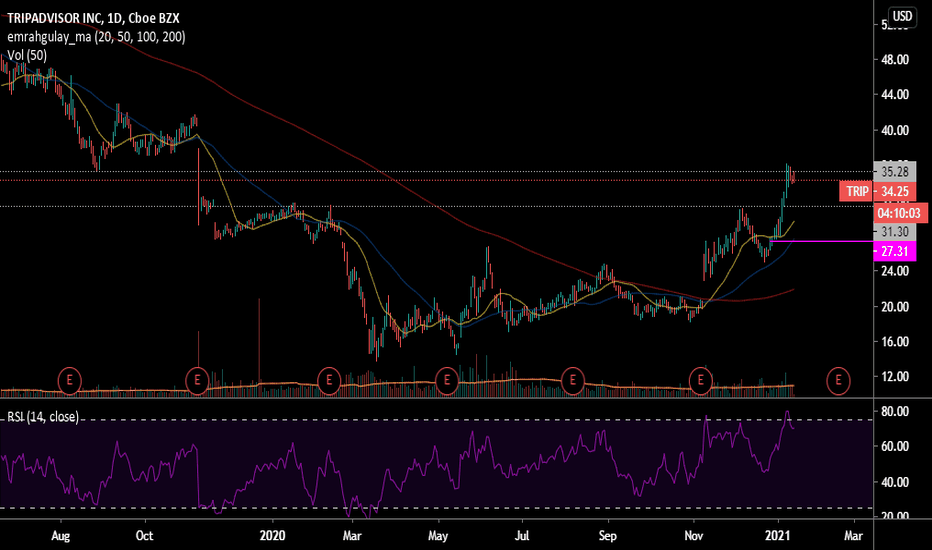Click the earnings E marker above Aug 2019
Image resolution: width=932 pixels, height=550 pixels.
point(70,380)
